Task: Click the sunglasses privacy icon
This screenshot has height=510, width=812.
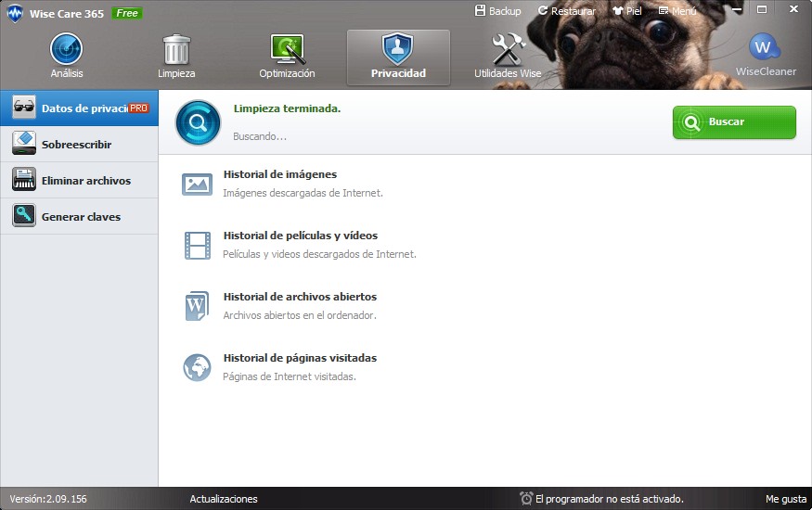Action: pos(24,107)
